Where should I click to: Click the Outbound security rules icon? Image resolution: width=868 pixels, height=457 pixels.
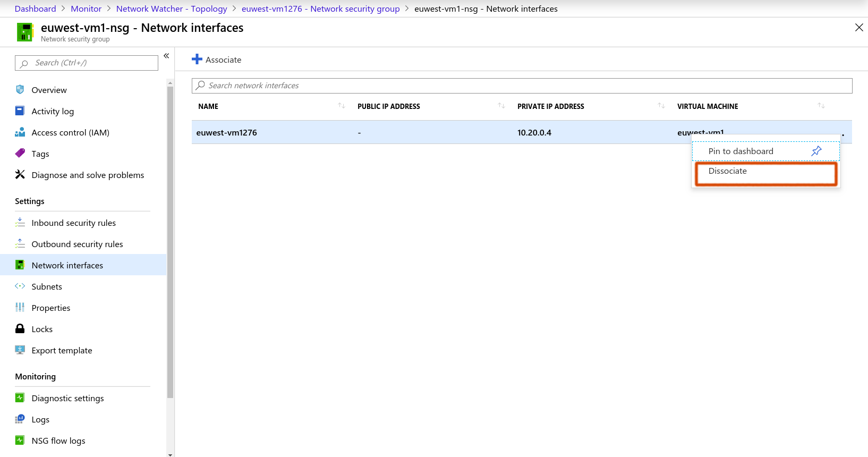20,243
